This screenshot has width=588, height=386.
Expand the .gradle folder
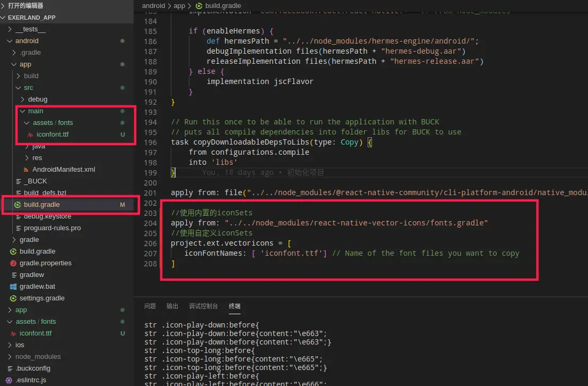(30, 53)
